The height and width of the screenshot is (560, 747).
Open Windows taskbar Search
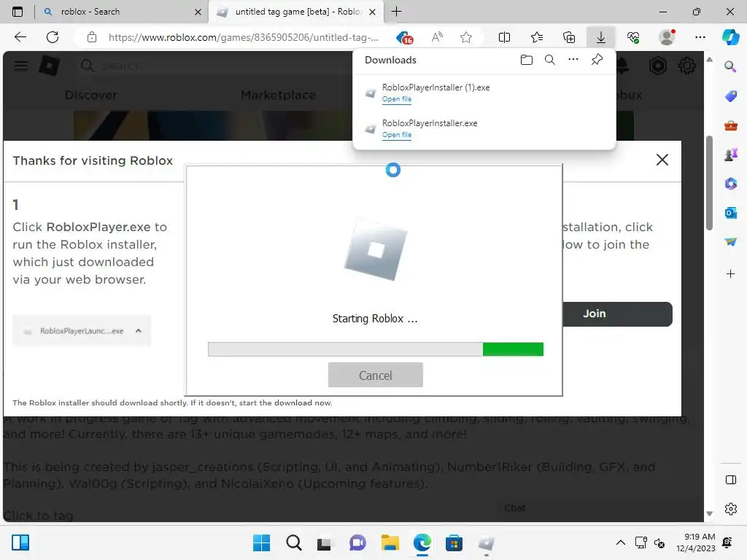coord(293,542)
